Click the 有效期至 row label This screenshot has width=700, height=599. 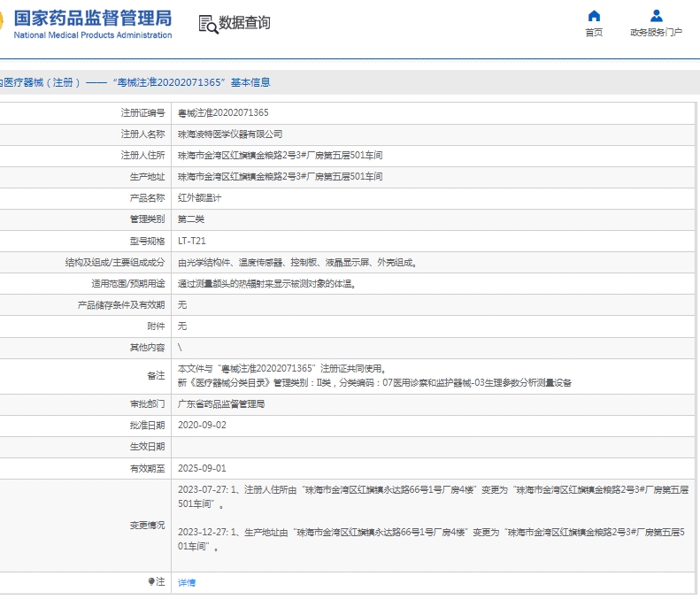tap(147, 469)
